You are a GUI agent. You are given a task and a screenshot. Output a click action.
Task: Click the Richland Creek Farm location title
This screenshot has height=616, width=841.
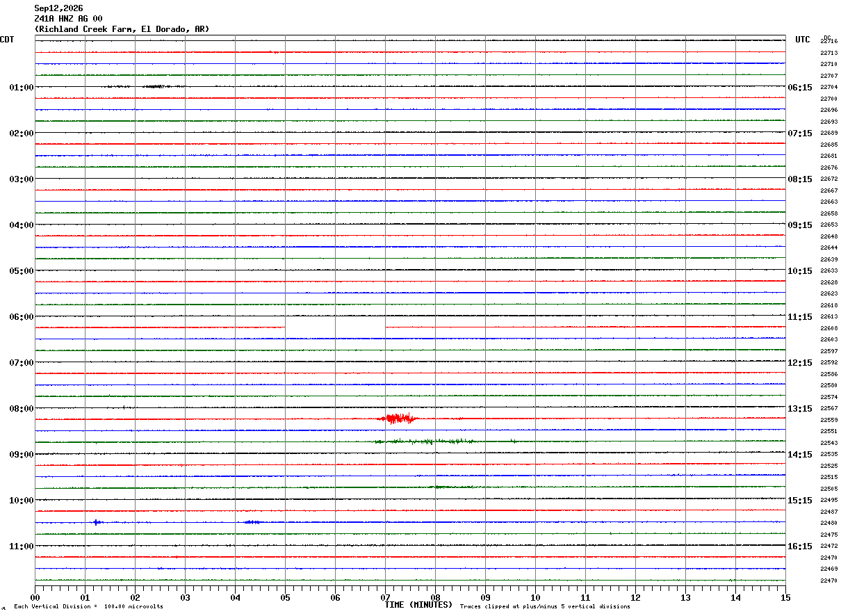coord(122,29)
